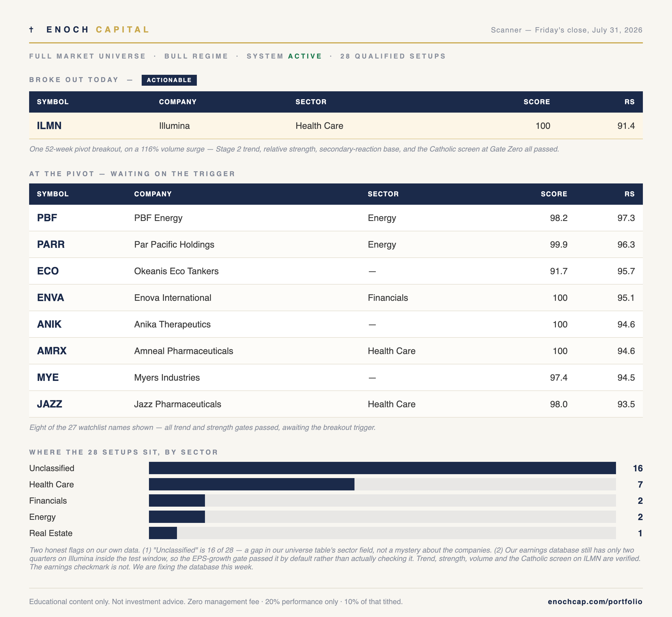
Task: Click the Real Estate sector bar
Action: click(163, 533)
